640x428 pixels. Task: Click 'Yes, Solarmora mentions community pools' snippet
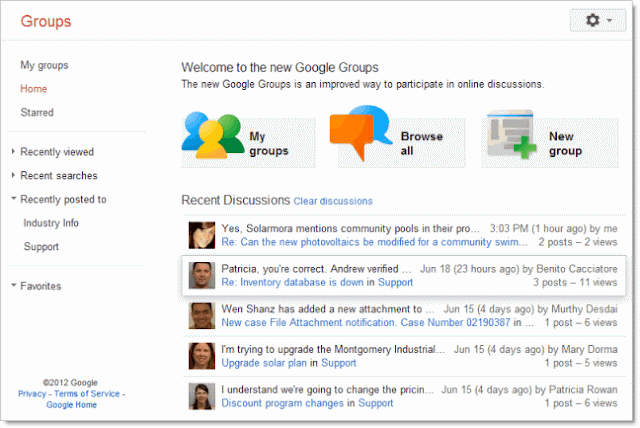pos(350,228)
